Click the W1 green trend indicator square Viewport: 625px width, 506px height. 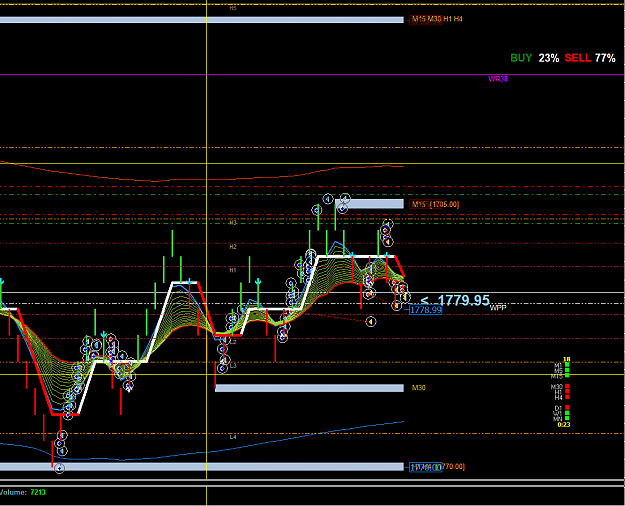click(567, 413)
